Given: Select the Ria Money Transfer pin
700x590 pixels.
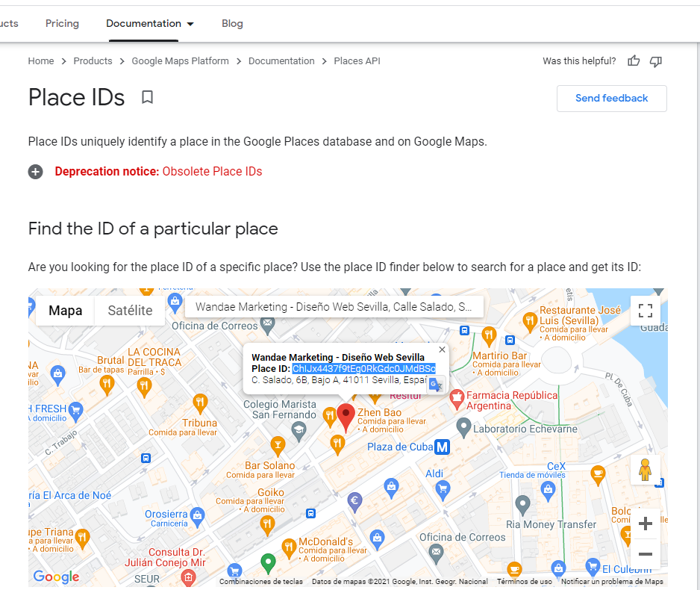Looking at the screenshot, I should pyautogui.click(x=522, y=504).
